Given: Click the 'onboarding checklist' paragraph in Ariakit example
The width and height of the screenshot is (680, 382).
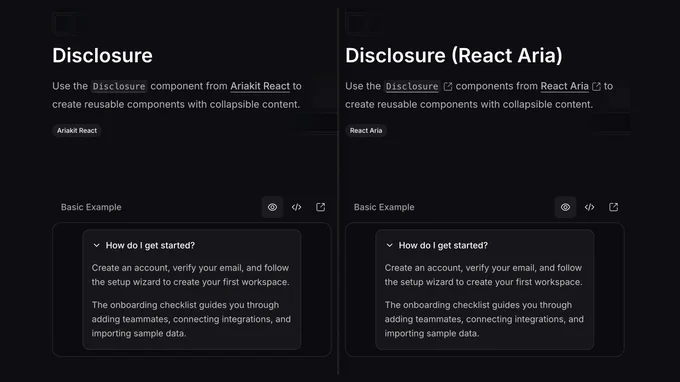Looking at the screenshot, I should coord(191,319).
